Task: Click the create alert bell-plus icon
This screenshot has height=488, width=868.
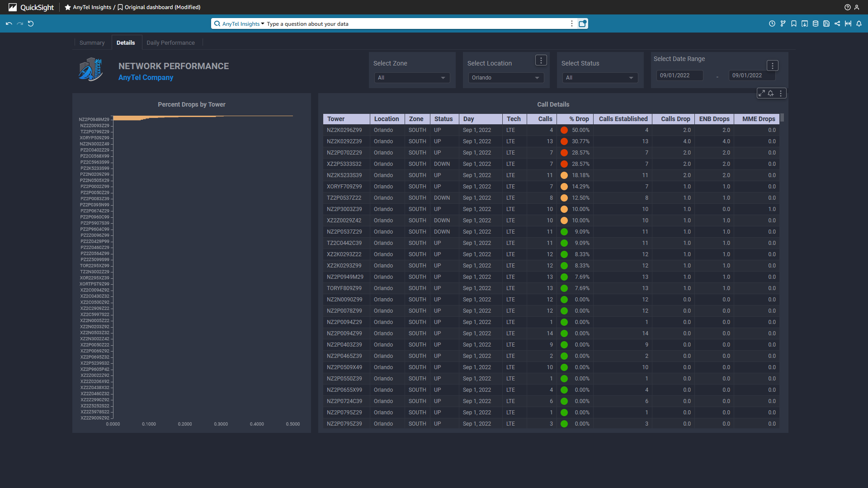Action: [771, 94]
